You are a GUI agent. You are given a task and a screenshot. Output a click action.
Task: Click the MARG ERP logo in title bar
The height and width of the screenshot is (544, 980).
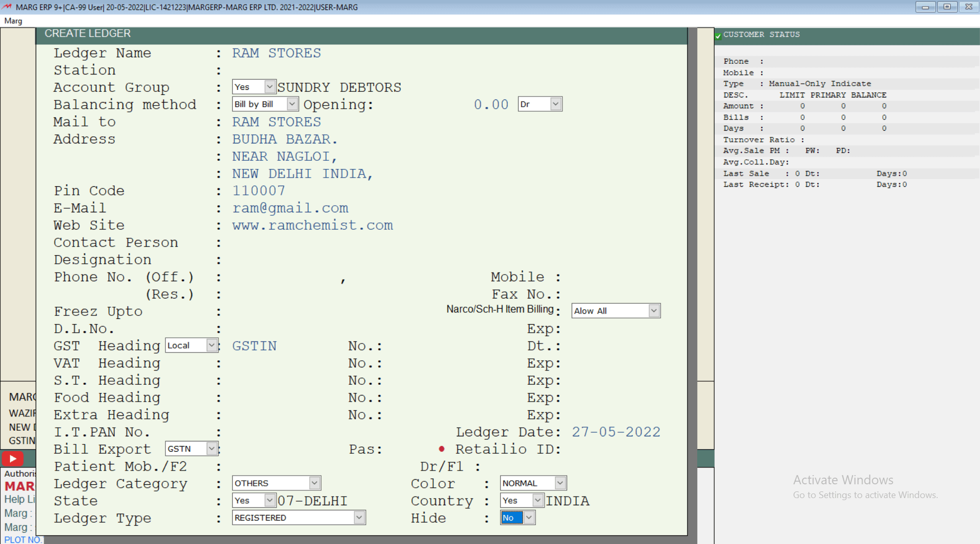[7, 7]
